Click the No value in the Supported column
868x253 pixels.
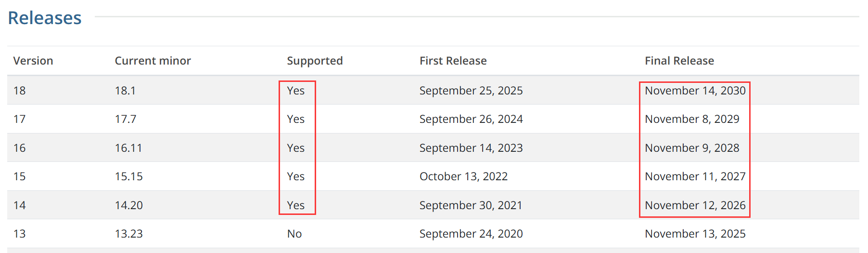click(294, 234)
